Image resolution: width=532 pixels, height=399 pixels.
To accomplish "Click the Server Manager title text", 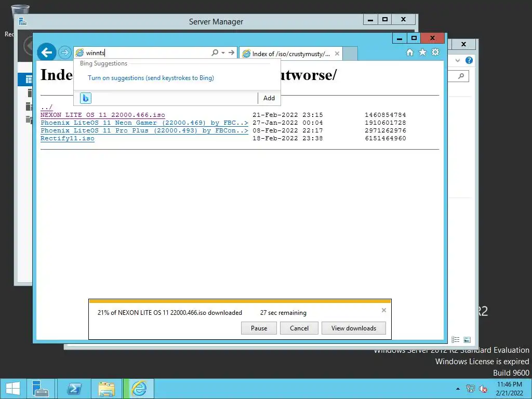I will [216, 22].
